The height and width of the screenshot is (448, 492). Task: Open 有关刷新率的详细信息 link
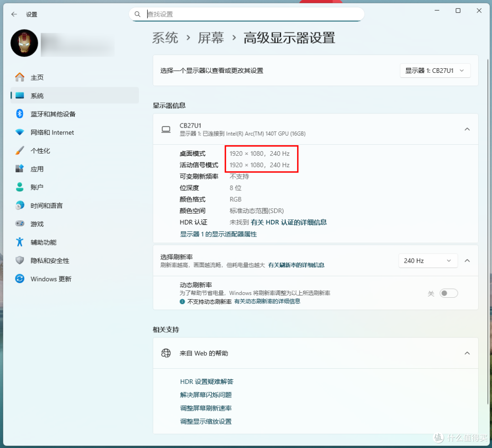[296, 265]
